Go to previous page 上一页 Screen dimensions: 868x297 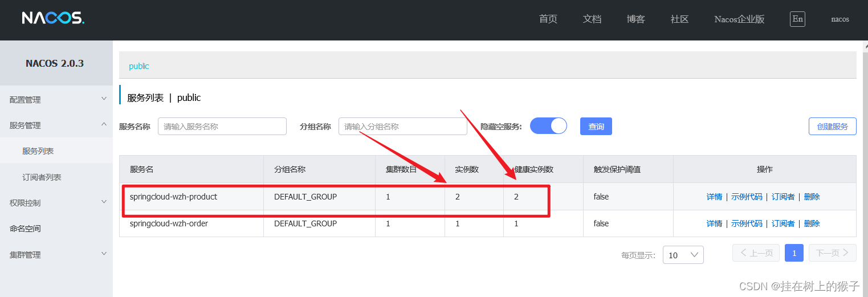756,253
